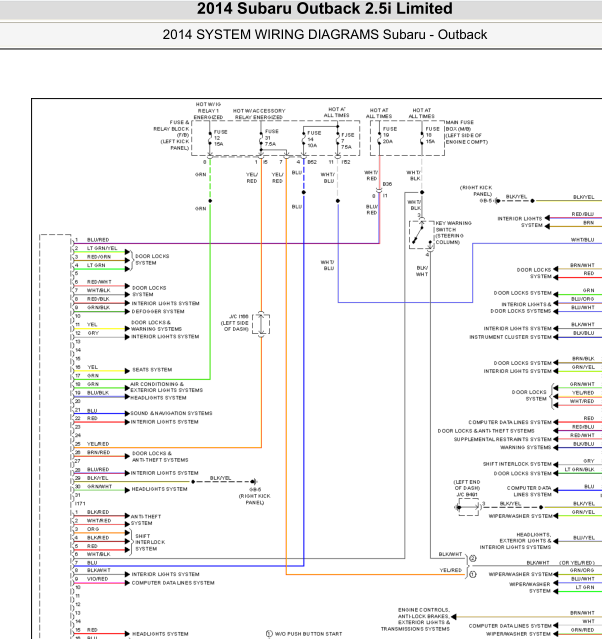
Task: Select the "BRN/BLK" wire label
Action: (583, 359)
